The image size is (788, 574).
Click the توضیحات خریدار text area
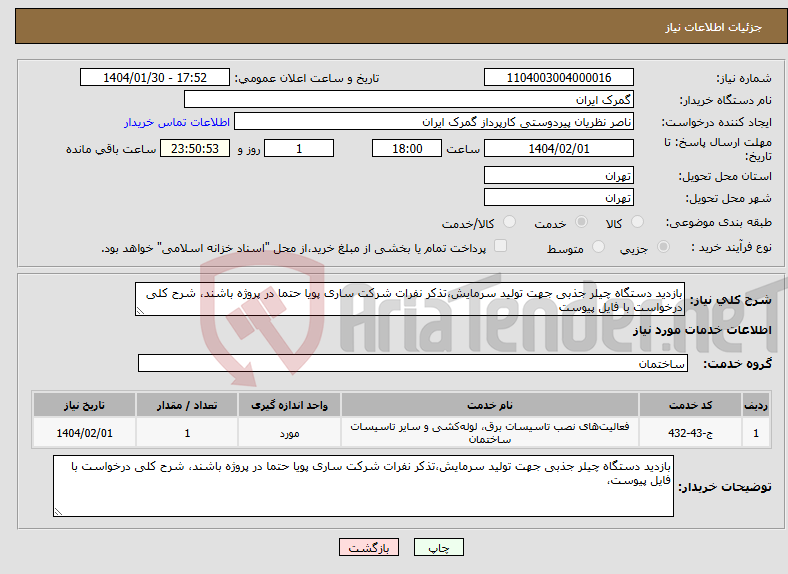(363, 486)
